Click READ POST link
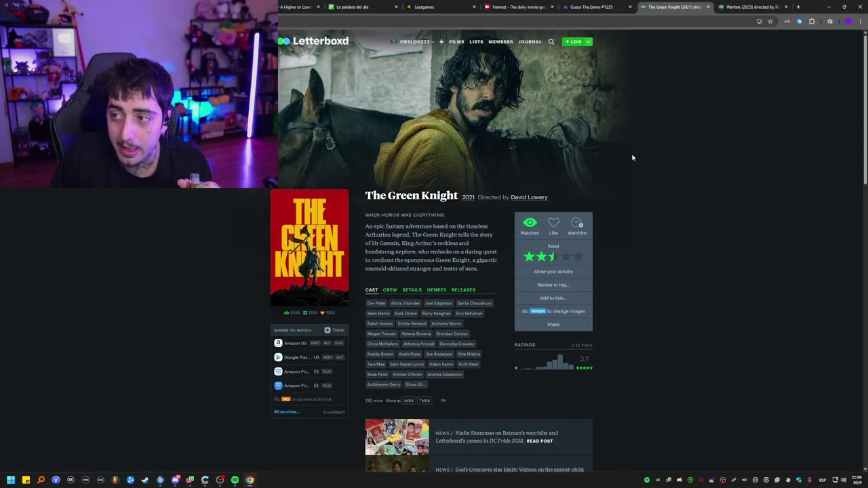Screen dimensions: 868x488 pyautogui.click(x=540, y=441)
